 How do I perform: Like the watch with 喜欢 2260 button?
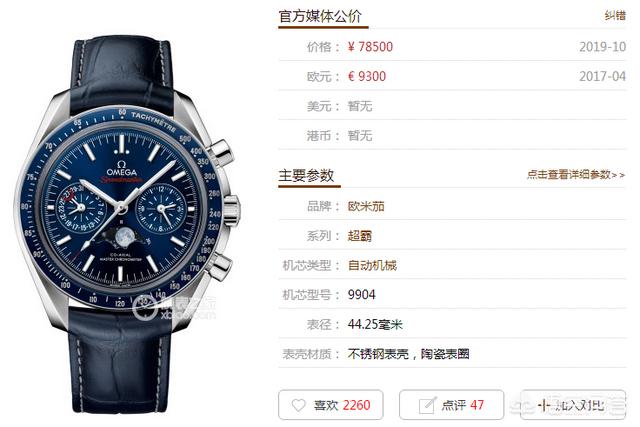(x=331, y=405)
